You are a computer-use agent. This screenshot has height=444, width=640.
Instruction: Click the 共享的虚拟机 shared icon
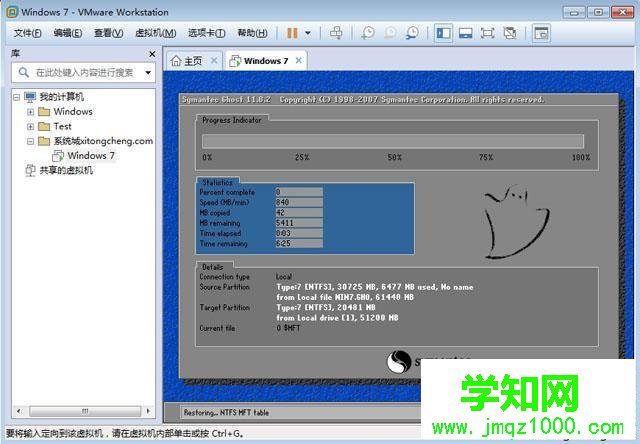30,170
